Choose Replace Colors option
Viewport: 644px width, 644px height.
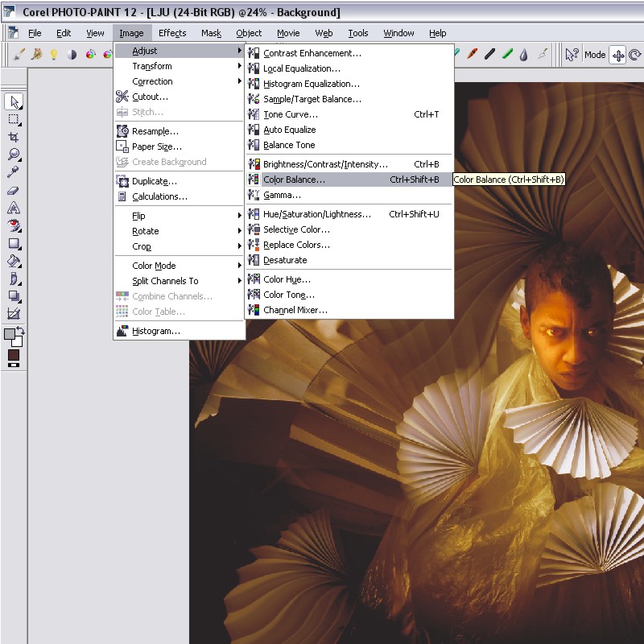pos(349,245)
